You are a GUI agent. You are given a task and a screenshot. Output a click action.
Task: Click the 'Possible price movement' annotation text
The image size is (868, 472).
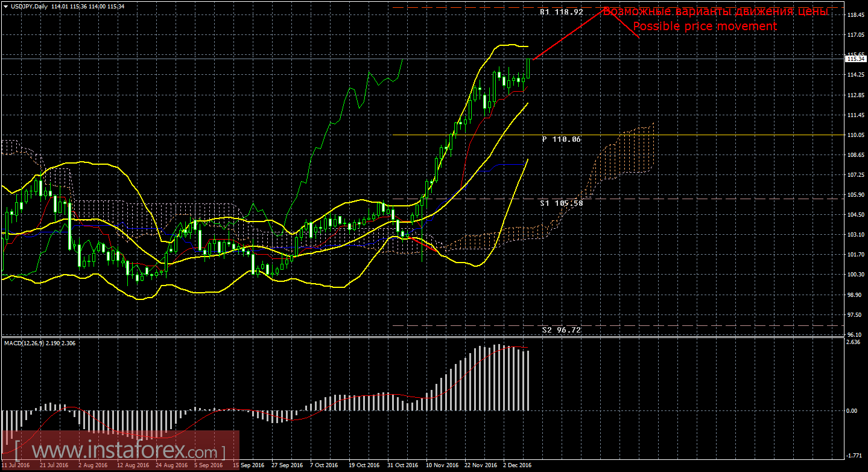click(705, 27)
